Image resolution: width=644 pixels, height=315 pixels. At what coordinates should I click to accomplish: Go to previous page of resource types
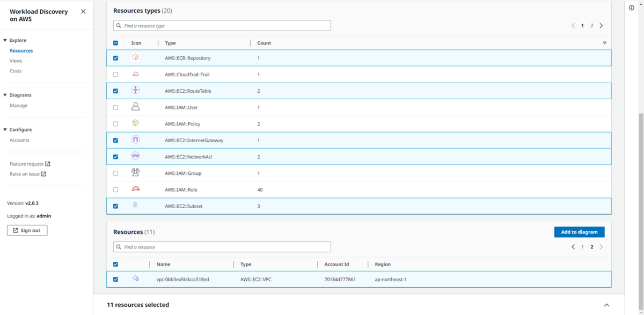click(x=573, y=25)
